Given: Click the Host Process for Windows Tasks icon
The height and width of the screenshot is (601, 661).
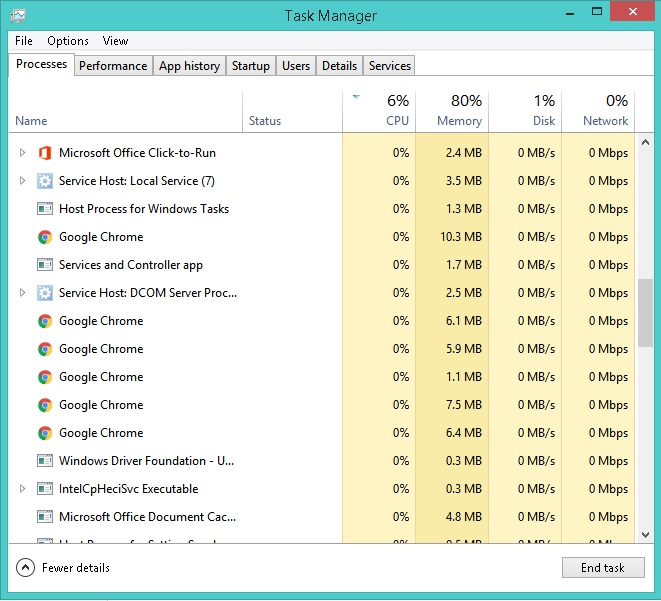Looking at the screenshot, I should 45,209.
